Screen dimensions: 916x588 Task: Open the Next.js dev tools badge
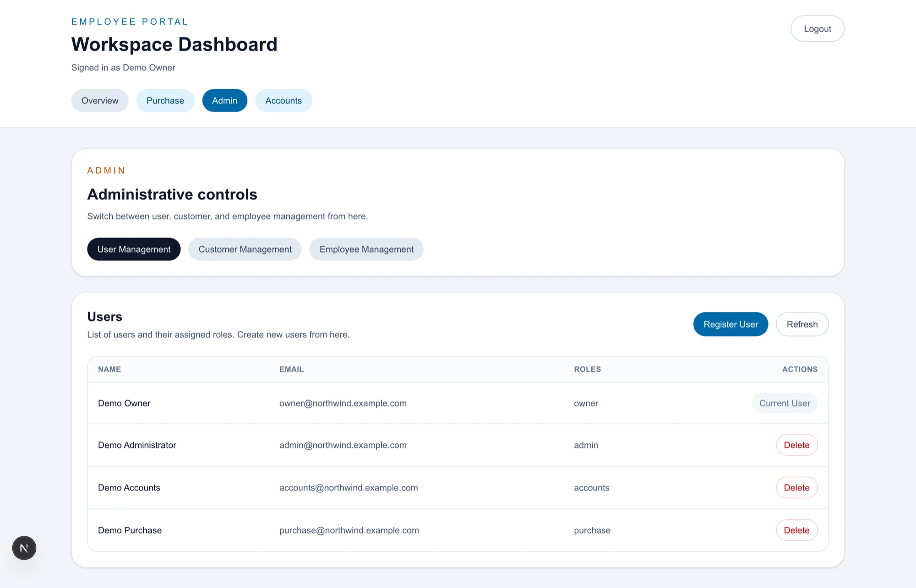pos(24,548)
